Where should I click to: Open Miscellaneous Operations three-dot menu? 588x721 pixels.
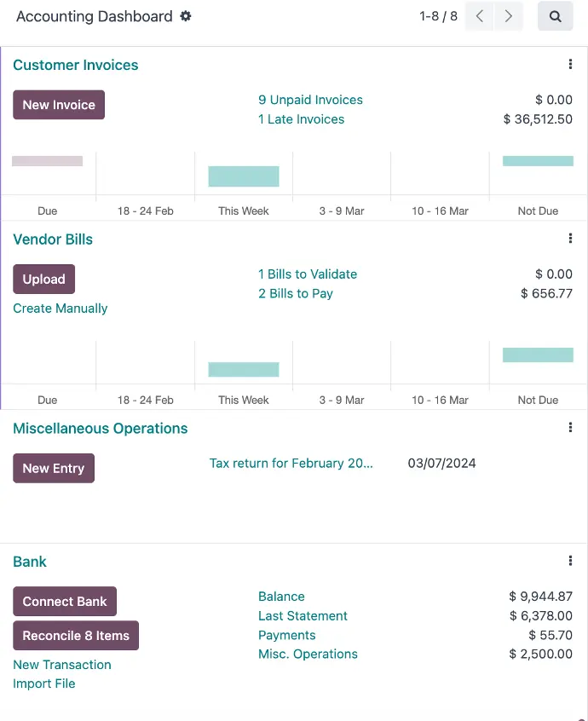coord(570,427)
